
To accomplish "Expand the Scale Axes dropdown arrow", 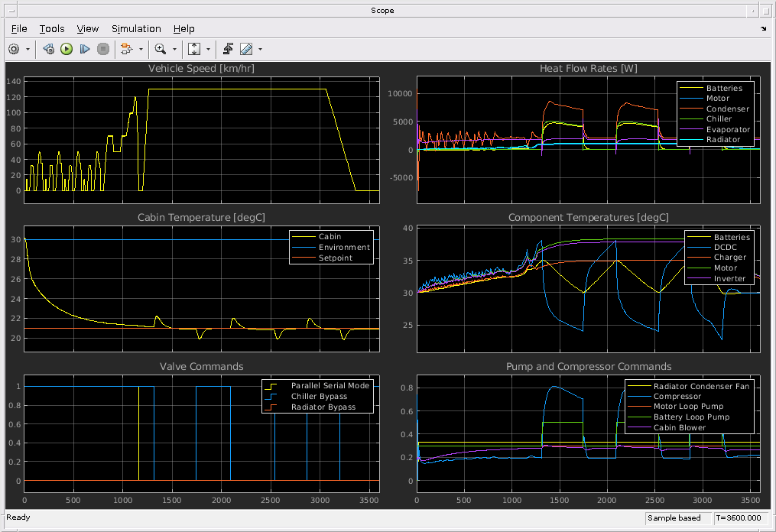I will click(208, 49).
